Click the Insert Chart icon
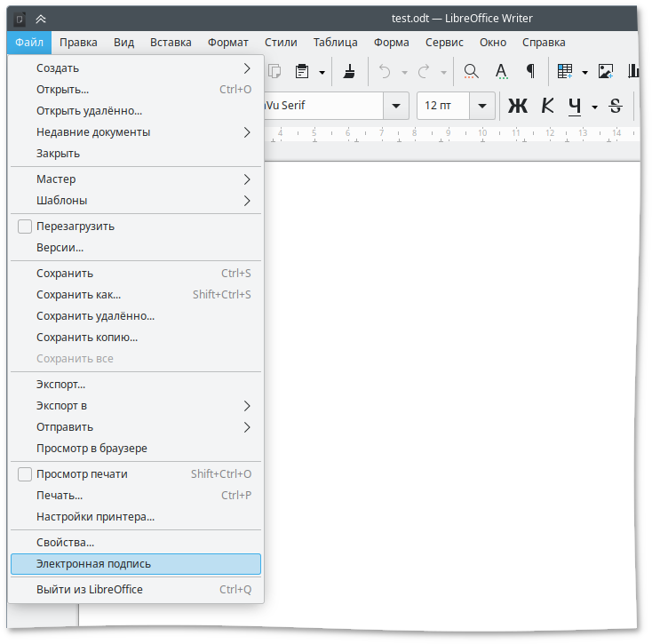 point(632,72)
